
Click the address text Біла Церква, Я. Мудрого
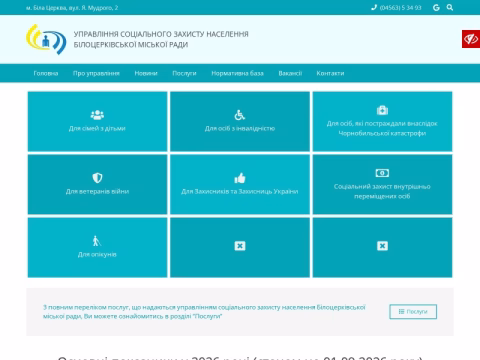[x=72, y=8]
